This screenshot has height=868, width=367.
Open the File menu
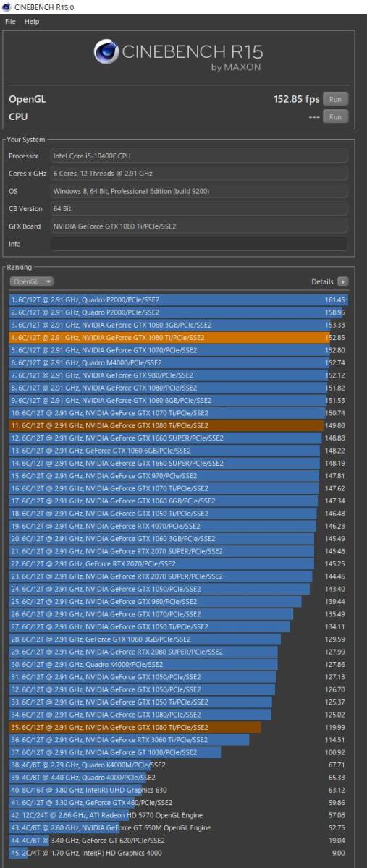(10, 22)
